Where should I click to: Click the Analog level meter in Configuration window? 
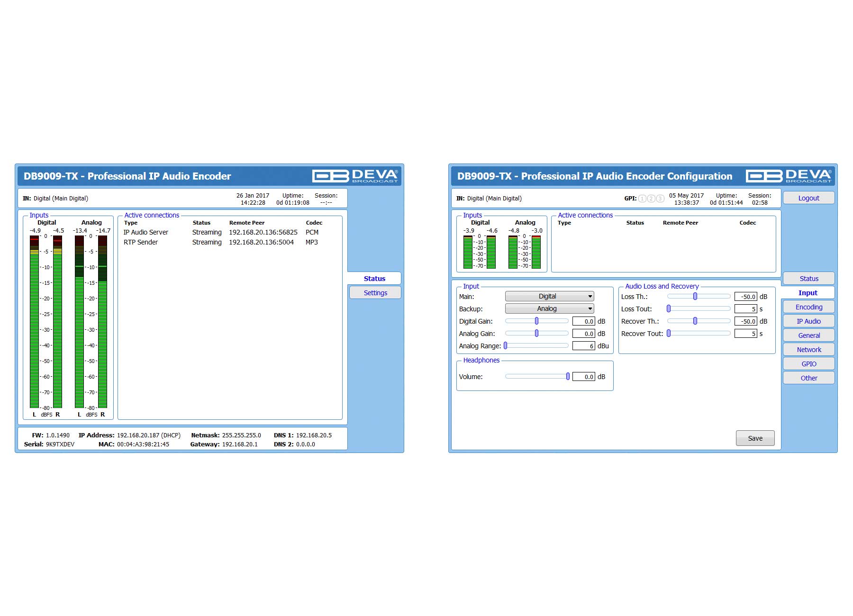525,252
